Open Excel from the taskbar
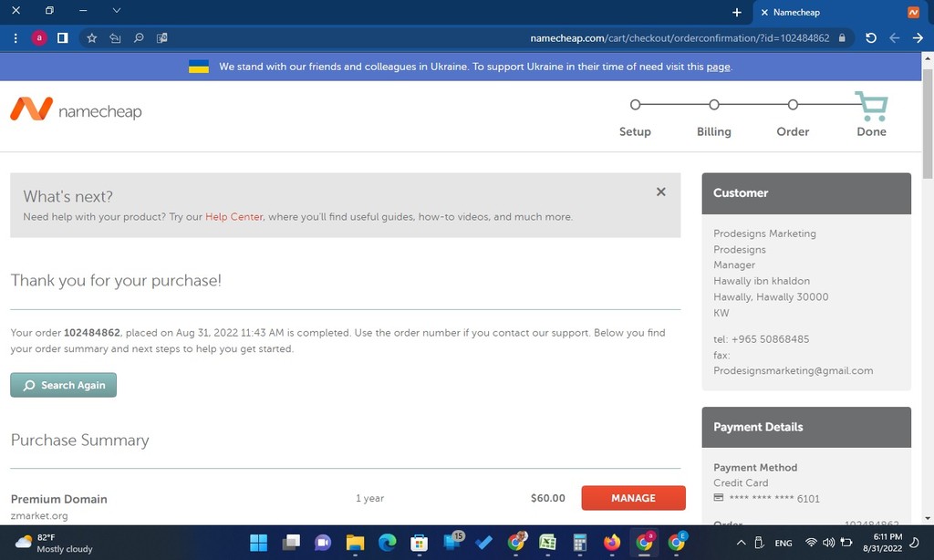The height and width of the screenshot is (560, 934). pos(548,543)
